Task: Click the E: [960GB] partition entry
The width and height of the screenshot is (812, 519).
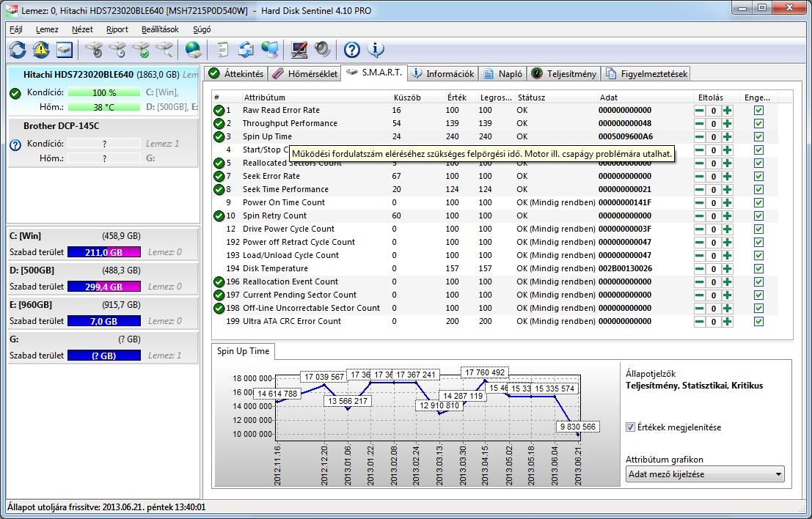Action: tap(103, 312)
